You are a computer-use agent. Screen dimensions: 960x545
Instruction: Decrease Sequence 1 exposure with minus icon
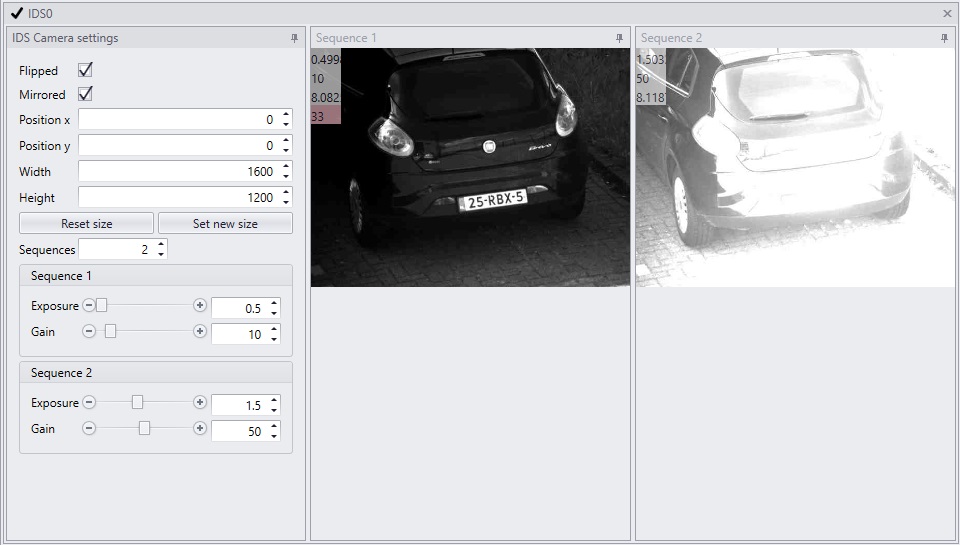coord(89,305)
